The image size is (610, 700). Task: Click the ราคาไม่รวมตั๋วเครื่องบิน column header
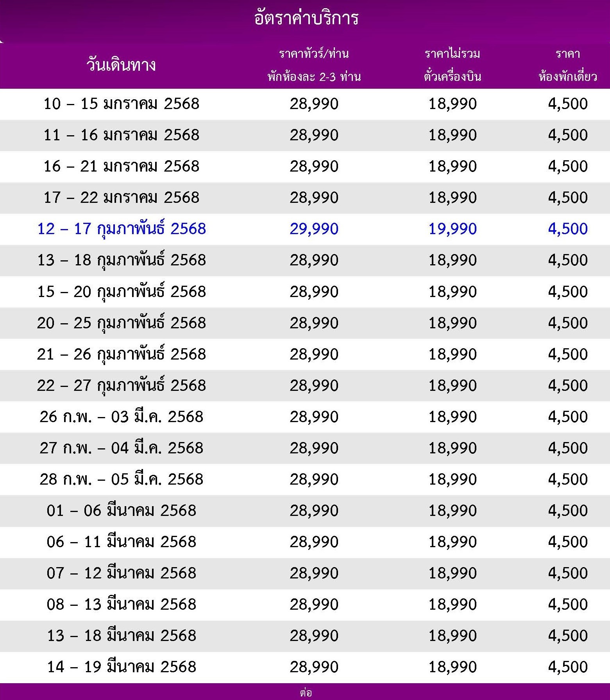coord(453,65)
